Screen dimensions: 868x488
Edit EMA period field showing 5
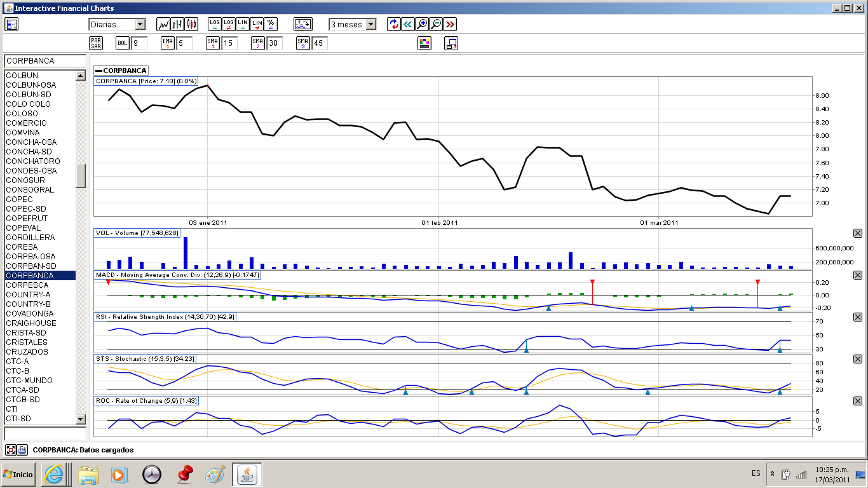point(184,43)
